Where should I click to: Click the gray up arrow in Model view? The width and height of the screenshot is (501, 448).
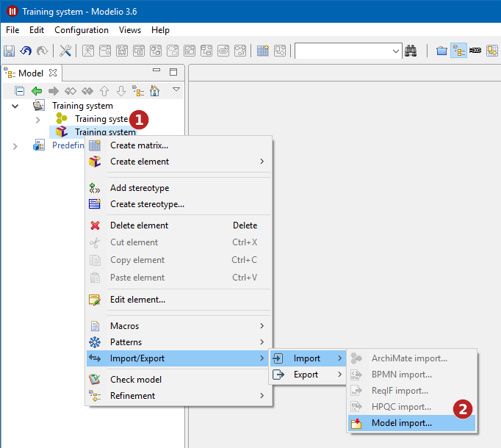pyautogui.click(x=104, y=91)
